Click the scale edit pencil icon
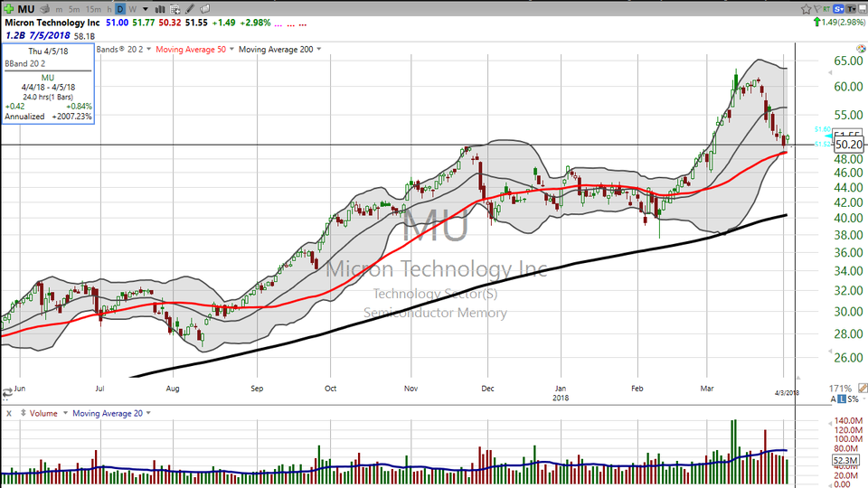 click(863, 388)
